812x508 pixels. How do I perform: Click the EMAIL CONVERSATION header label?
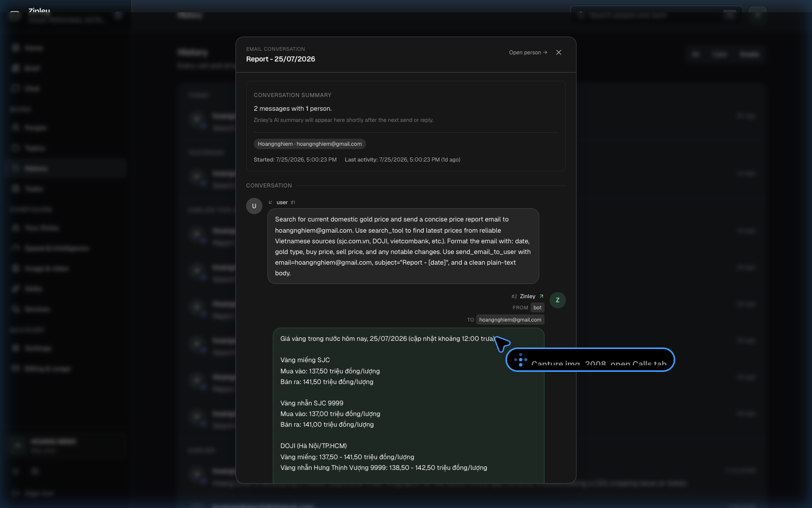276,49
